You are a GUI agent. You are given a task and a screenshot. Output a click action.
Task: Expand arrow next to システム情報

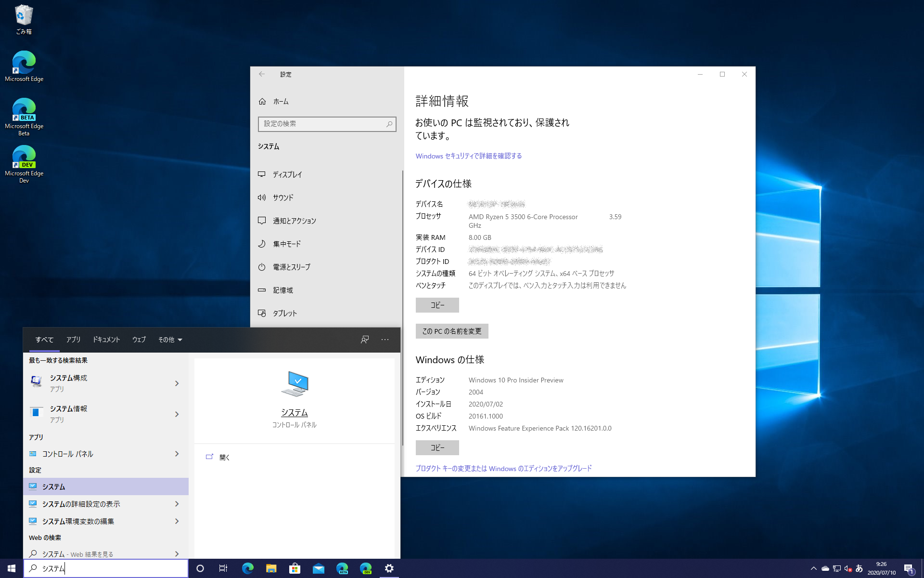tap(177, 414)
